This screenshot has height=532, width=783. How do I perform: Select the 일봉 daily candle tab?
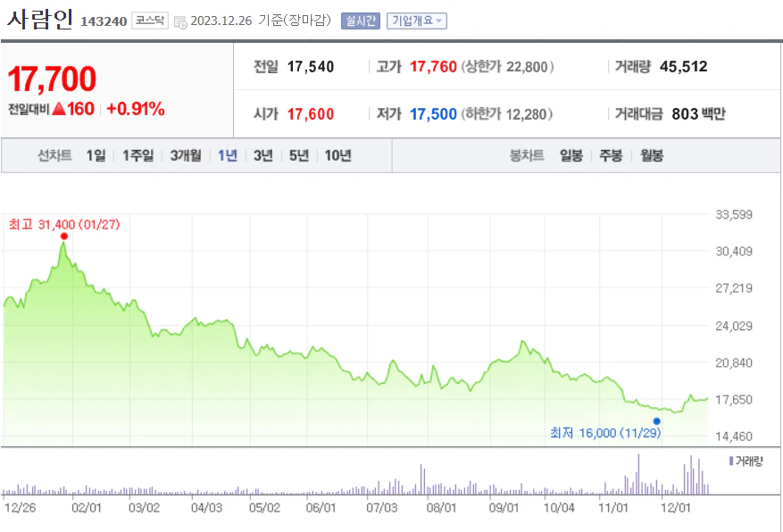coord(571,154)
